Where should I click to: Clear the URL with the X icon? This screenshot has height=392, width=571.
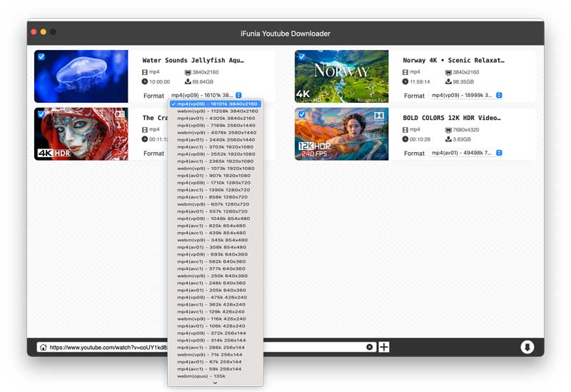tap(370, 347)
